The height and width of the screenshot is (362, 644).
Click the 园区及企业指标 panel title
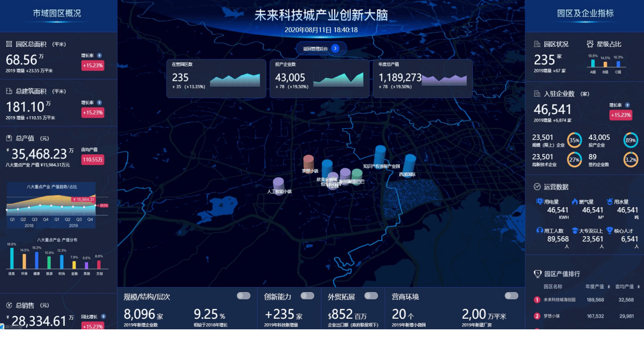click(585, 14)
